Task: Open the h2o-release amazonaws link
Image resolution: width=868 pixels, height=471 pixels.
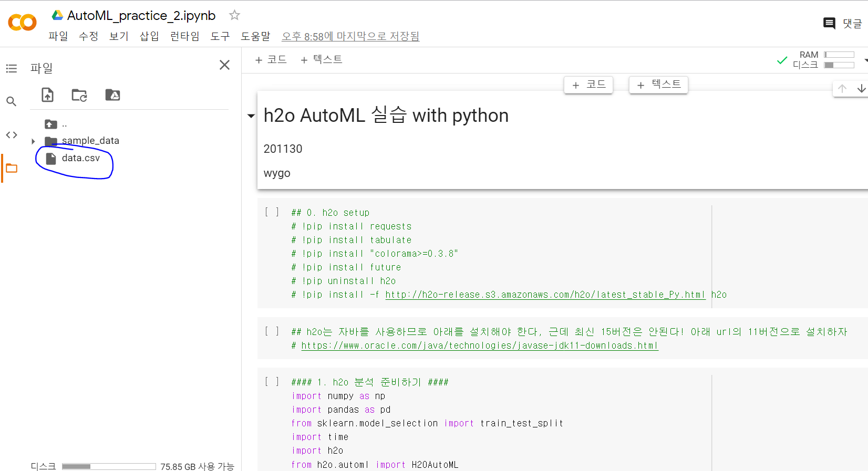Action: pyautogui.click(x=545, y=295)
